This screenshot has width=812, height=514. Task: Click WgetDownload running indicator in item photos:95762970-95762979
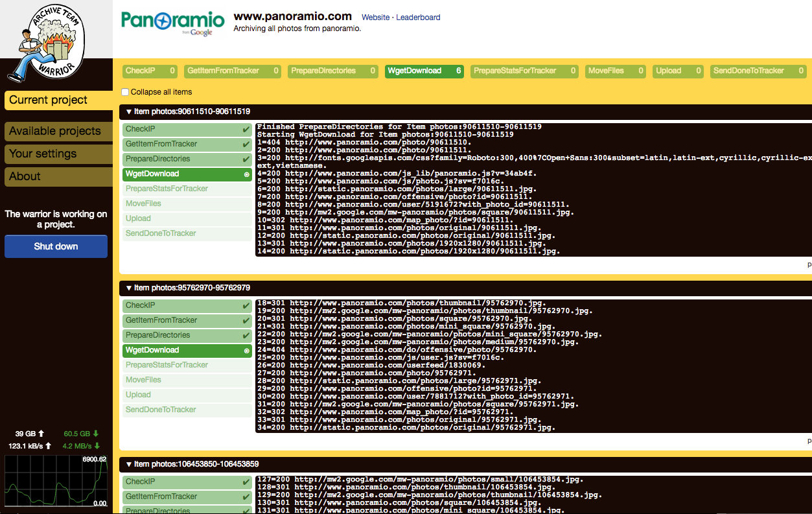(246, 351)
